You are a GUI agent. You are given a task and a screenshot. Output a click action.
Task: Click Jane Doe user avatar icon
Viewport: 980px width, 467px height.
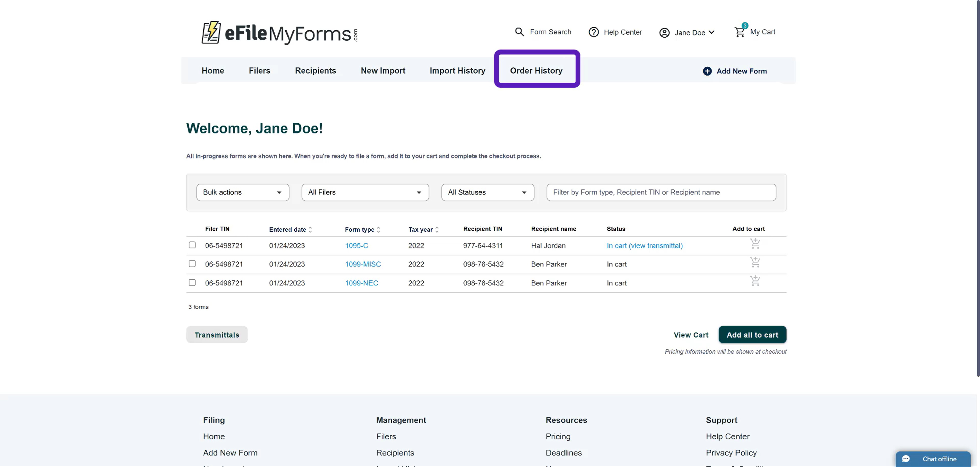point(664,33)
